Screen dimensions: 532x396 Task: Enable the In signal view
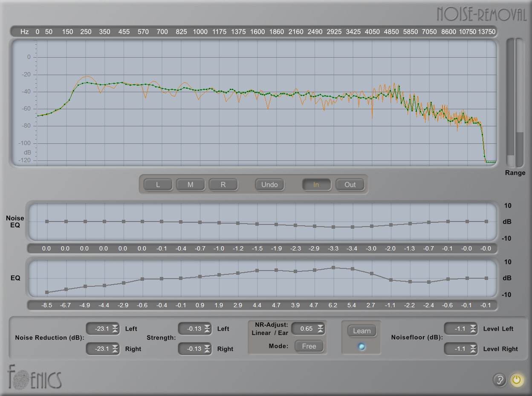pyautogui.click(x=316, y=185)
